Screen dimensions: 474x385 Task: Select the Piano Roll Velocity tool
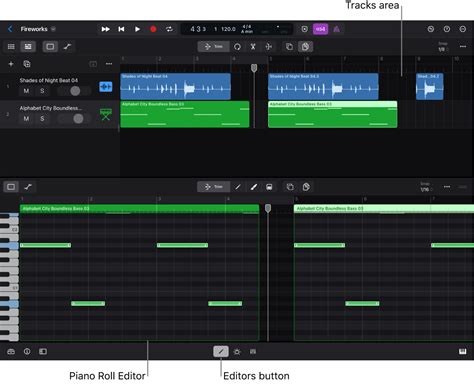(269, 187)
